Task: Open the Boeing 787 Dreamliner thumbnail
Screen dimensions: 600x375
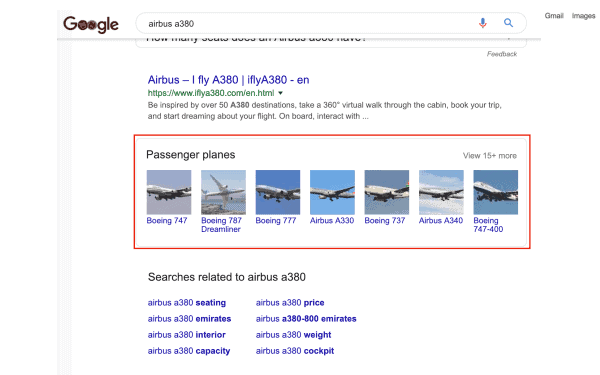Action: (x=223, y=192)
